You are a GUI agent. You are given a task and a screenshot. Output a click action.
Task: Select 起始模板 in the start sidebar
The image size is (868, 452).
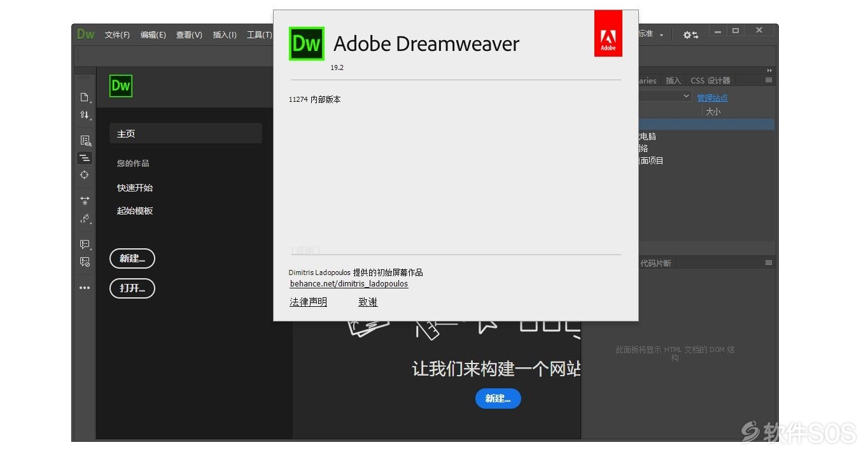[x=135, y=211]
